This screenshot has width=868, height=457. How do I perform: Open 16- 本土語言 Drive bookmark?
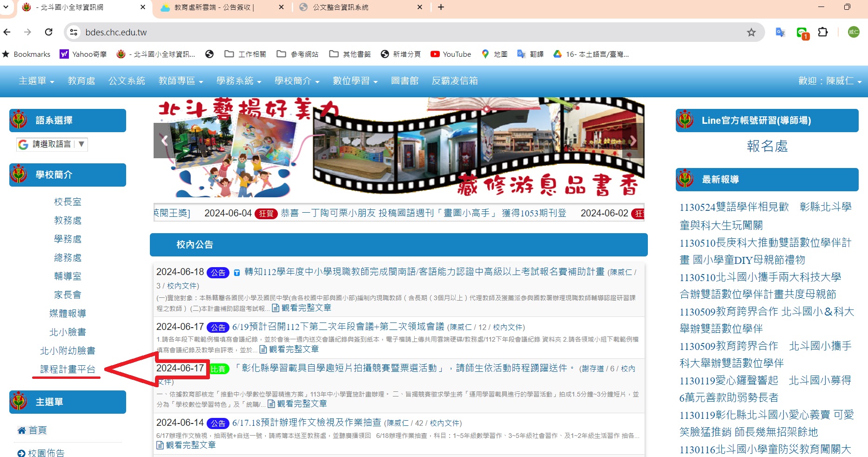[591, 54]
